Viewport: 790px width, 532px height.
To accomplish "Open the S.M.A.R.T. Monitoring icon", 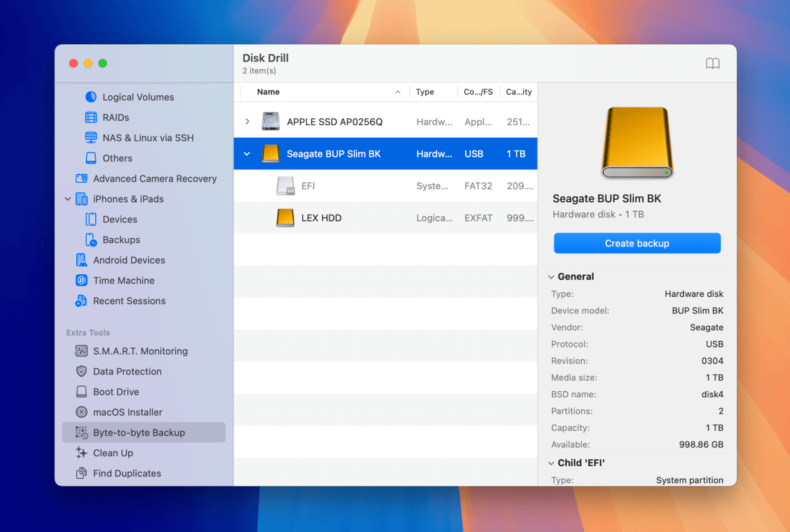I will [82, 351].
